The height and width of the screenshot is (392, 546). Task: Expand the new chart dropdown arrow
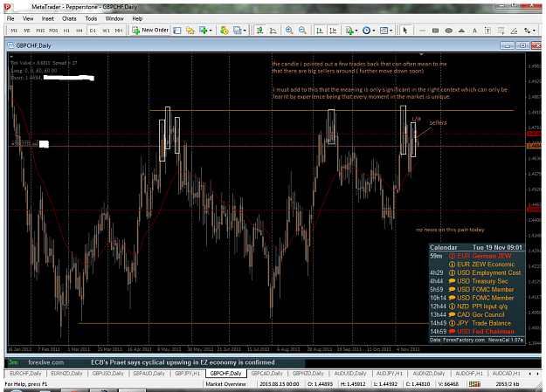click(211, 31)
